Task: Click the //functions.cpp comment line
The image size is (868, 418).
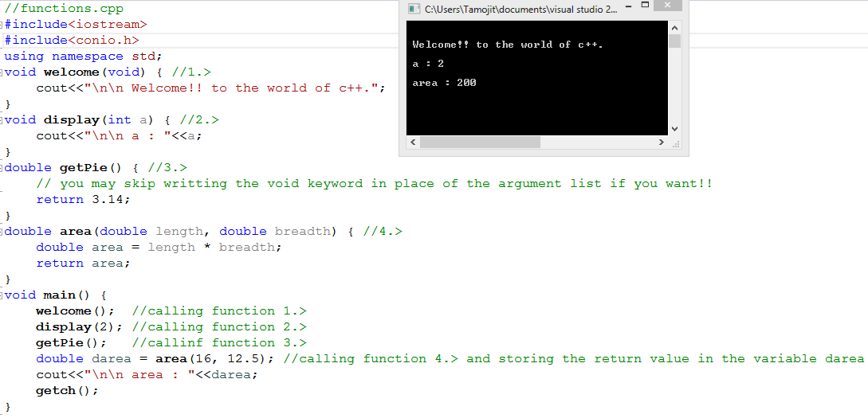Action: [x=65, y=9]
